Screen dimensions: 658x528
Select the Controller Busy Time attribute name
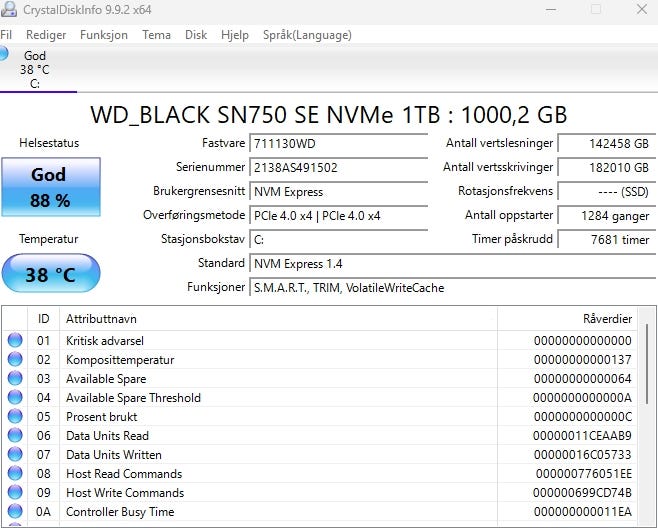point(120,512)
